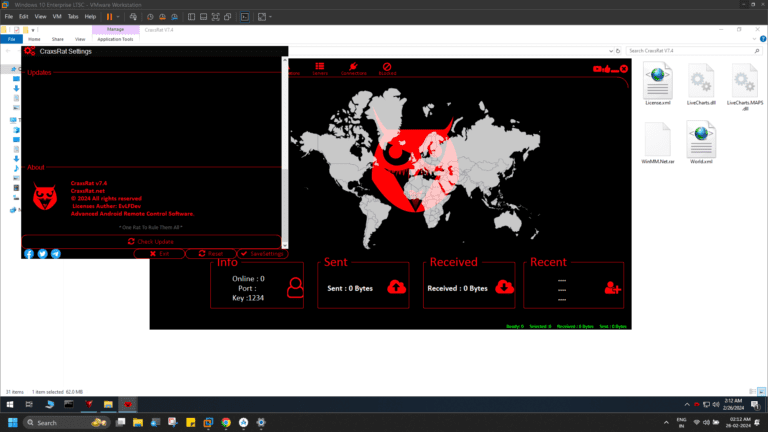
Task: Expand the Explorer address bar dropdown
Action: tap(611, 51)
